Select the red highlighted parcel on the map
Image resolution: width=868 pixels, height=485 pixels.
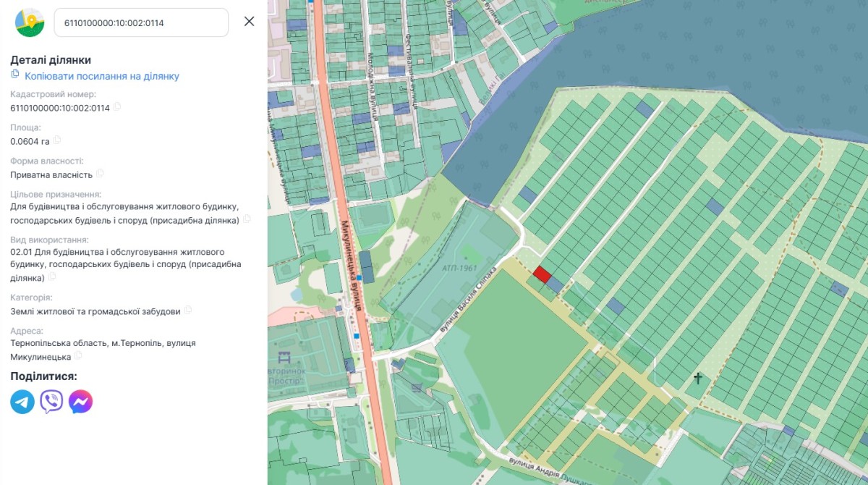coord(542,275)
